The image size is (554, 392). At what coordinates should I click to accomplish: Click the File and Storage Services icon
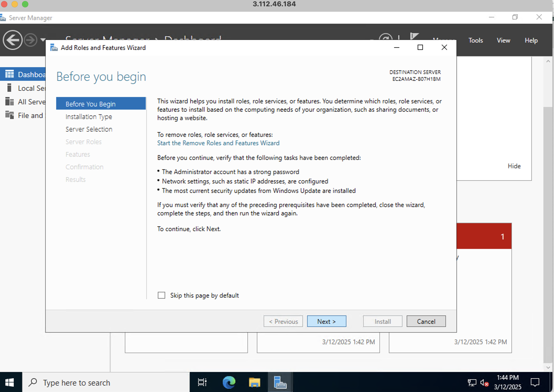[9, 115]
